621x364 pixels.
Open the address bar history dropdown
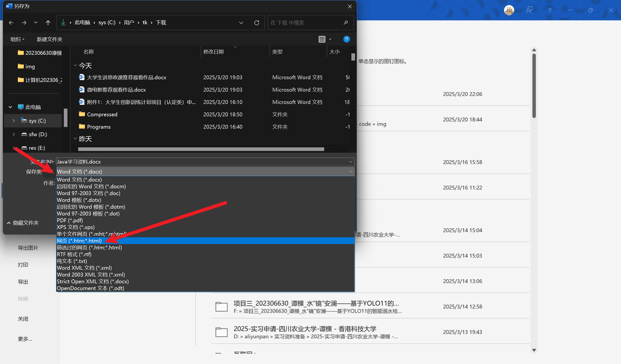241,23
